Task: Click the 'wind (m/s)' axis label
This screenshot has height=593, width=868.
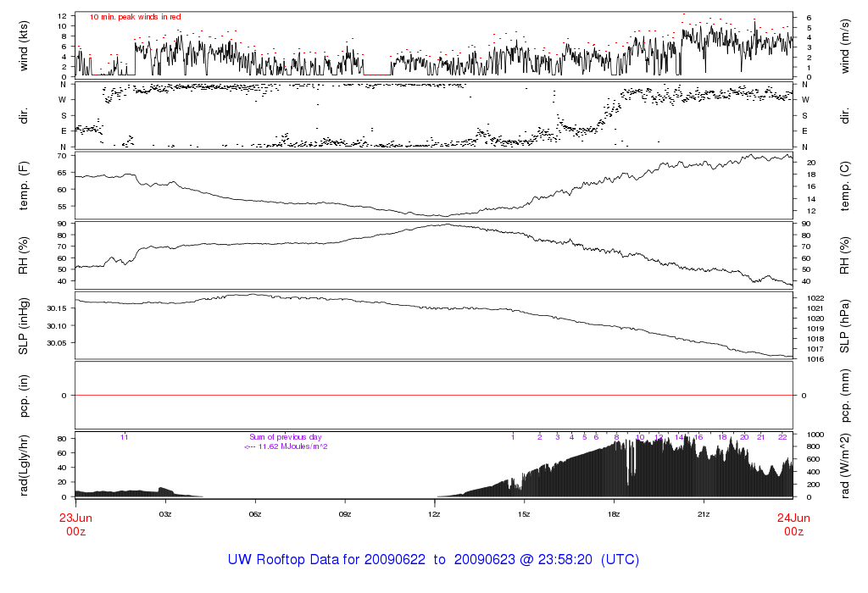Action: (845, 44)
